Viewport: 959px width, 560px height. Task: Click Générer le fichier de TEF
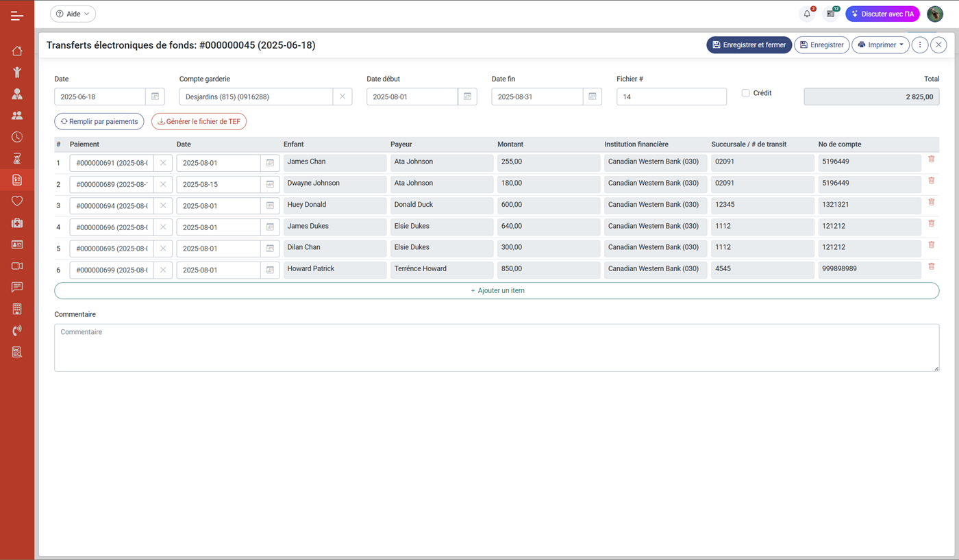tap(199, 122)
